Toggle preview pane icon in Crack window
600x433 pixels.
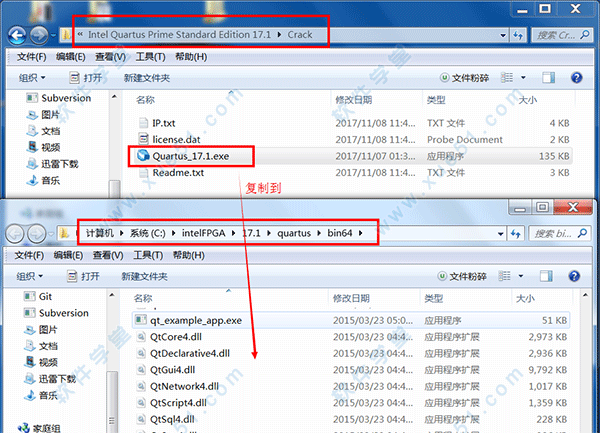pos(548,78)
